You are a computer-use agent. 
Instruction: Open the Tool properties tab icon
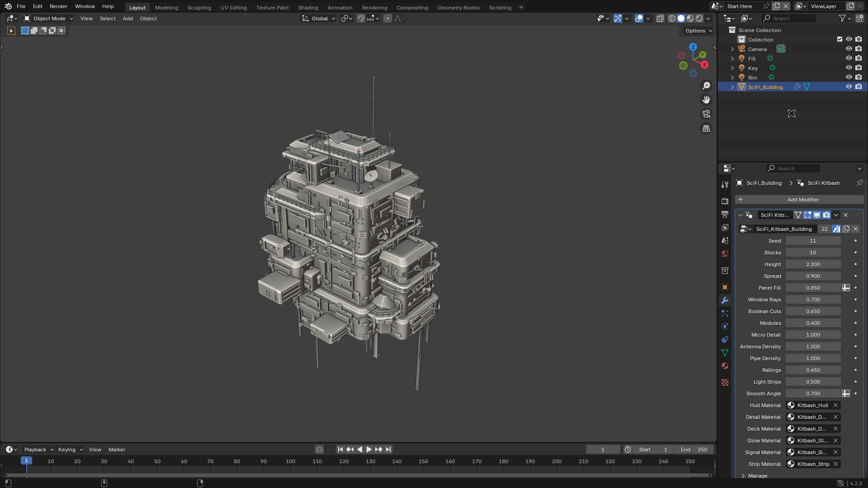pyautogui.click(x=725, y=184)
